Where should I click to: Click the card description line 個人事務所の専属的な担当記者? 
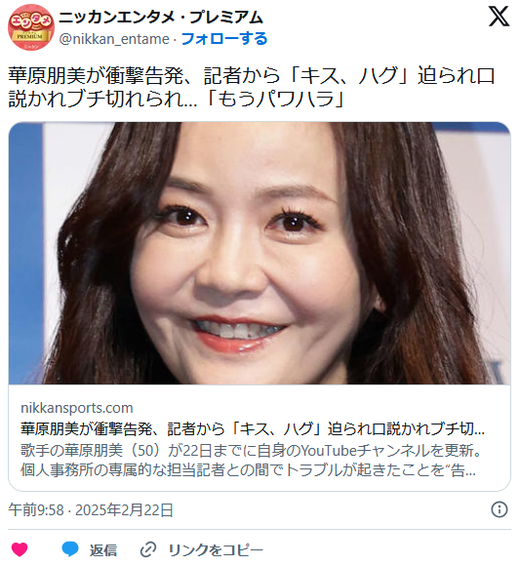[x=248, y=470]
